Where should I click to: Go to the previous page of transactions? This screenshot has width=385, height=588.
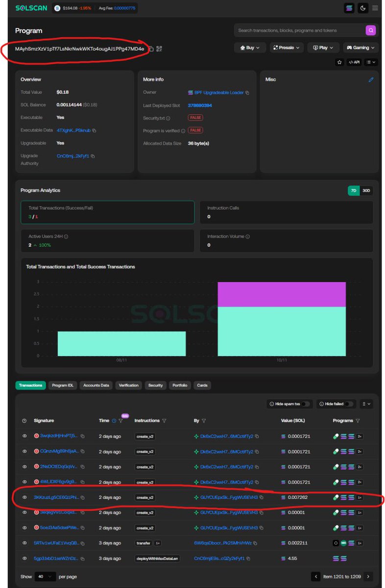tap(316, 577)
